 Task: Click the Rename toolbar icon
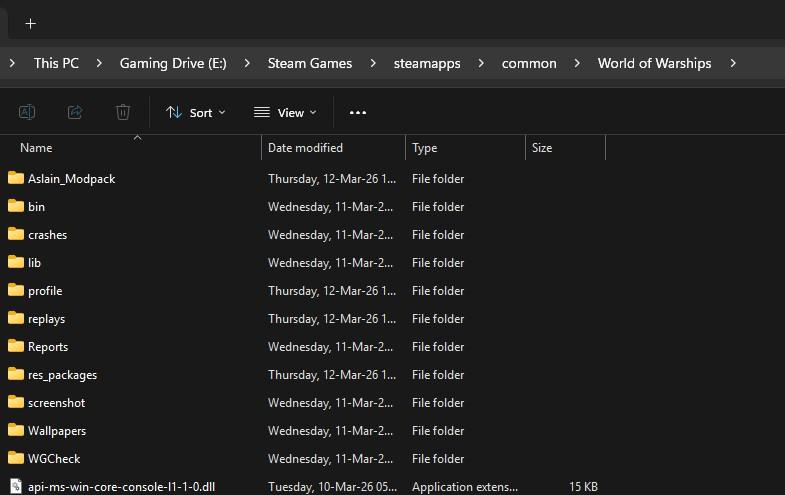[27, 112]
